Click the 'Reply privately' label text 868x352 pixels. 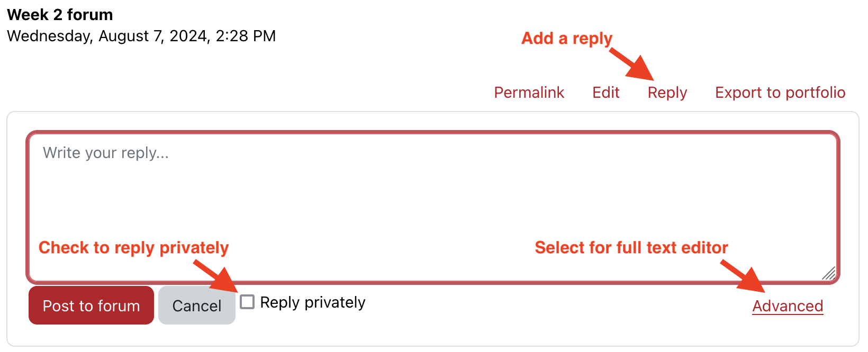[312, 302]
